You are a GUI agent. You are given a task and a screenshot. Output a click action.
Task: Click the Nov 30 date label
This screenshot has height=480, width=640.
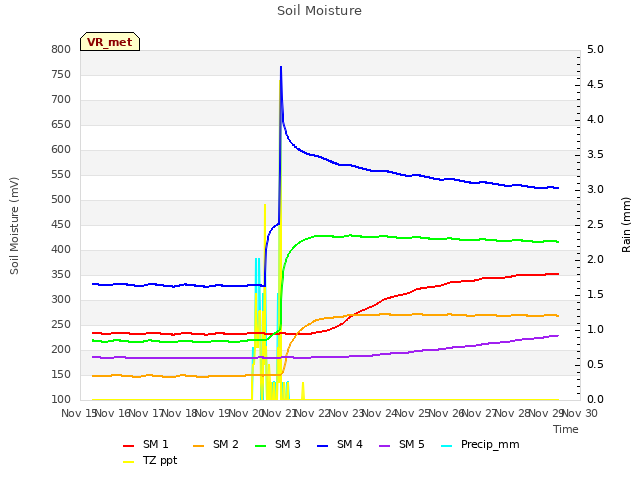(x=581, y=413)
